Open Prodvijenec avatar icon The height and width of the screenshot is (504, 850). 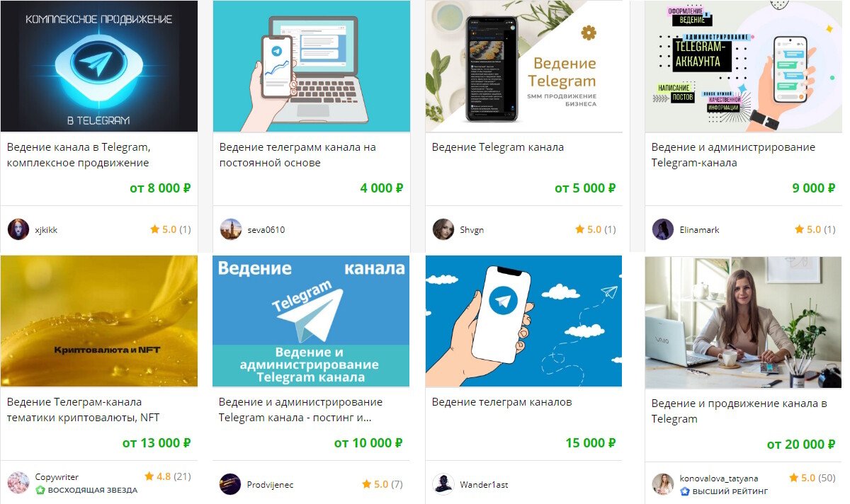(x=230, y=484)
